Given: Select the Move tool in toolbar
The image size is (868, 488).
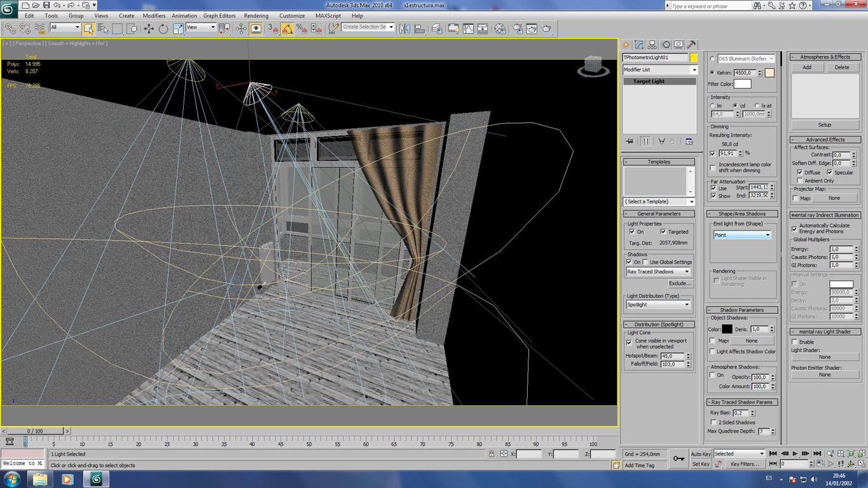Looking at the screenshot, I should click(x=149, y=29).
